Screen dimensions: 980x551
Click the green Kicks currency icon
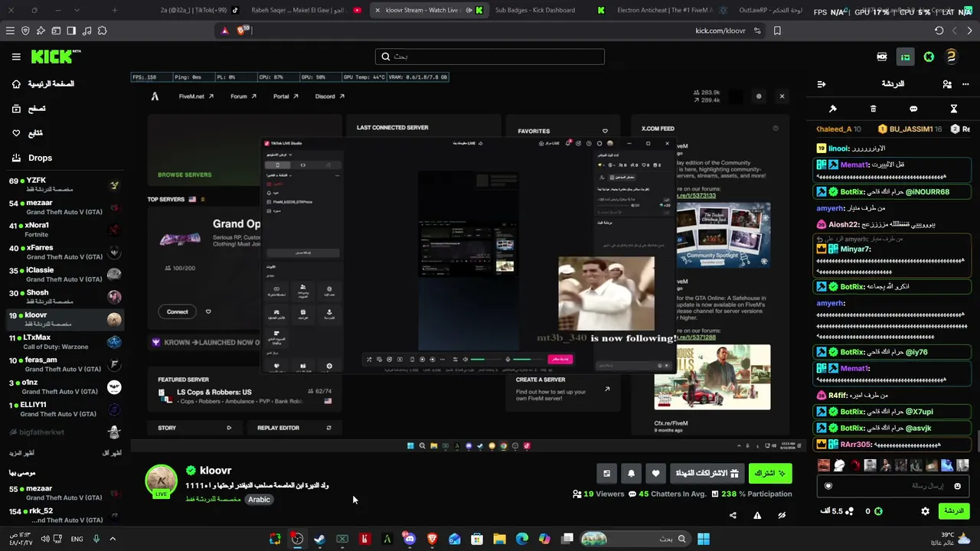pos(878,511)
